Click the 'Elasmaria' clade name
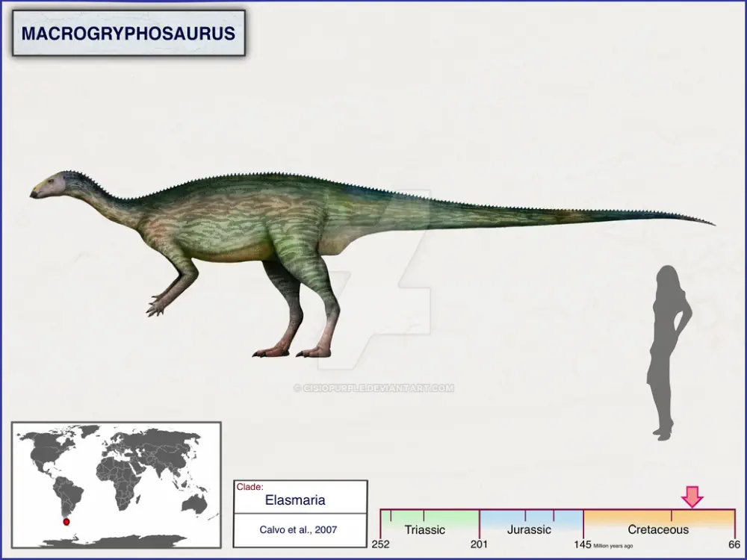 (295, 500)
